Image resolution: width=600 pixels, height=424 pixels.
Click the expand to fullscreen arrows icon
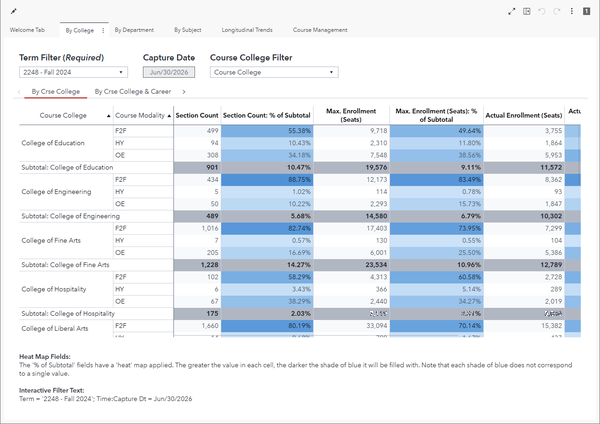[512, 11]
